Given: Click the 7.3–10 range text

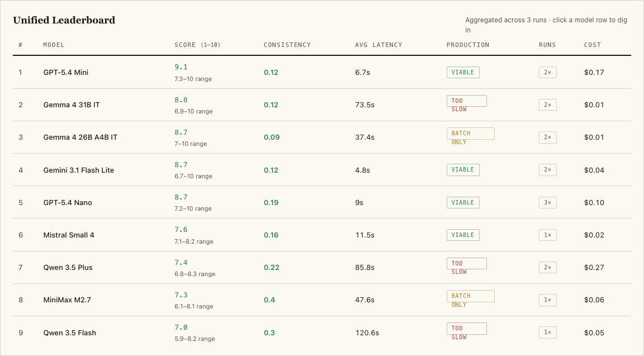Looking at the screenshot, I should coord(193,79).
